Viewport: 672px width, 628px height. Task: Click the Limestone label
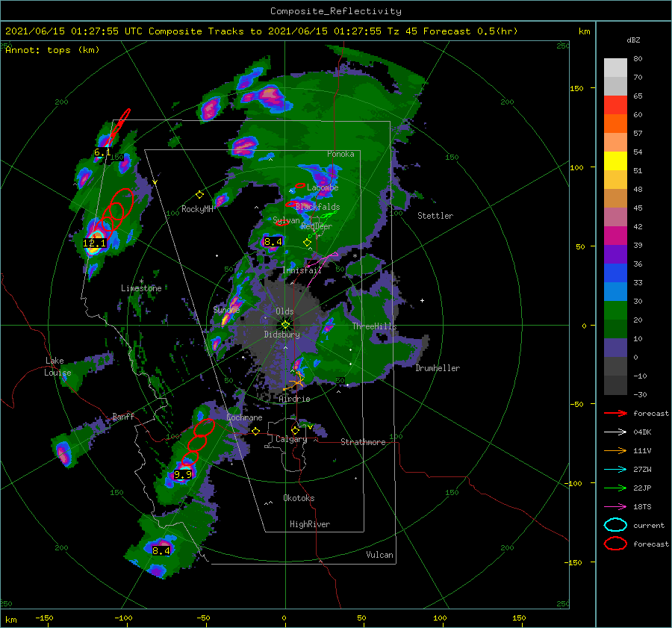coord(141,288)
